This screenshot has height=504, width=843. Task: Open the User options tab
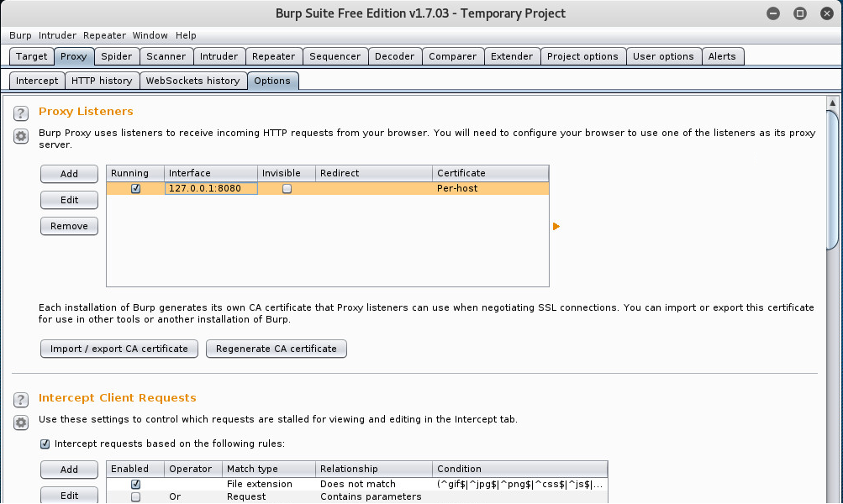663,56
